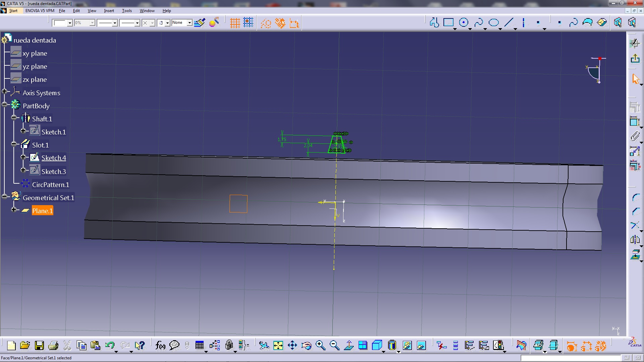Select the Axis sketch tool
Screen dimensions: 644x362
[523, 23]
